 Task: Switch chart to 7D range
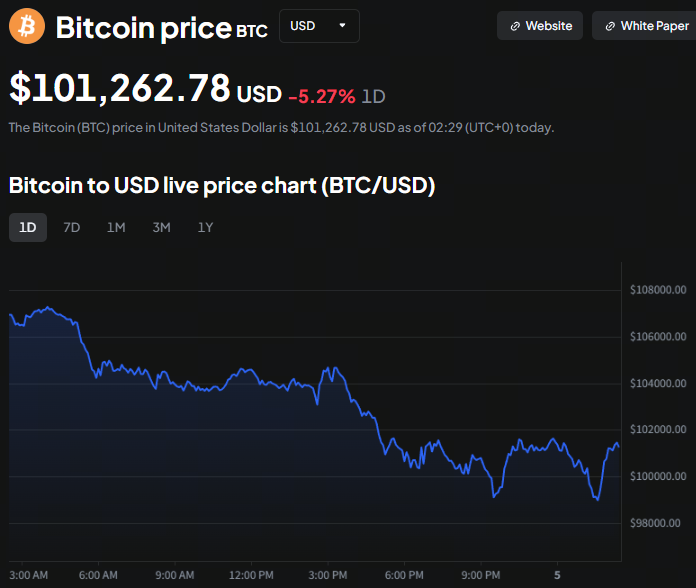pyautogui.click(x=72, y=227)
